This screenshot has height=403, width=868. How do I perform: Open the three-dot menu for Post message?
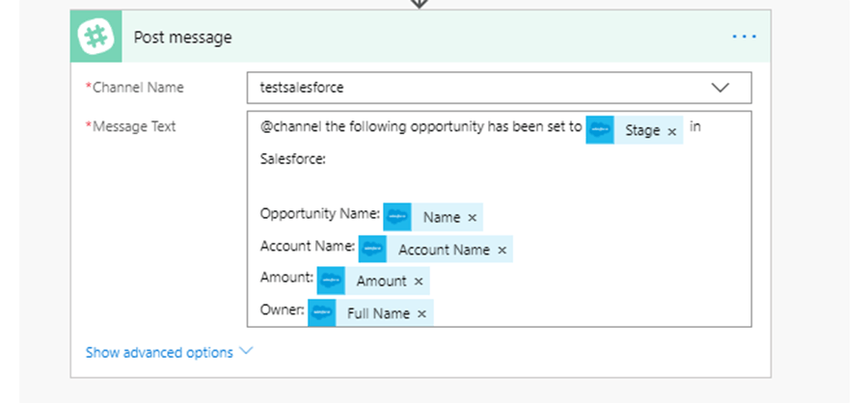coord(744,37)
